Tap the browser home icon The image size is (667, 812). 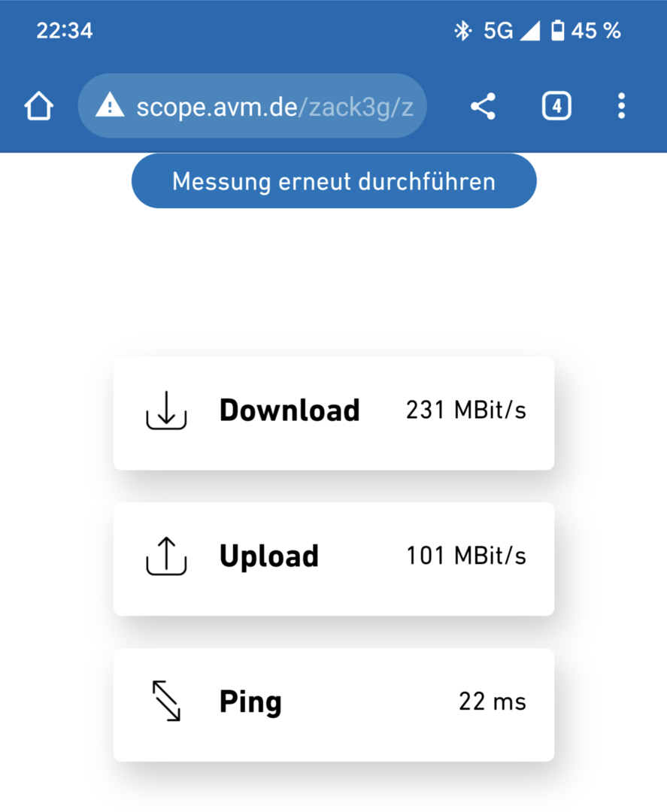[x=39, y=106]
